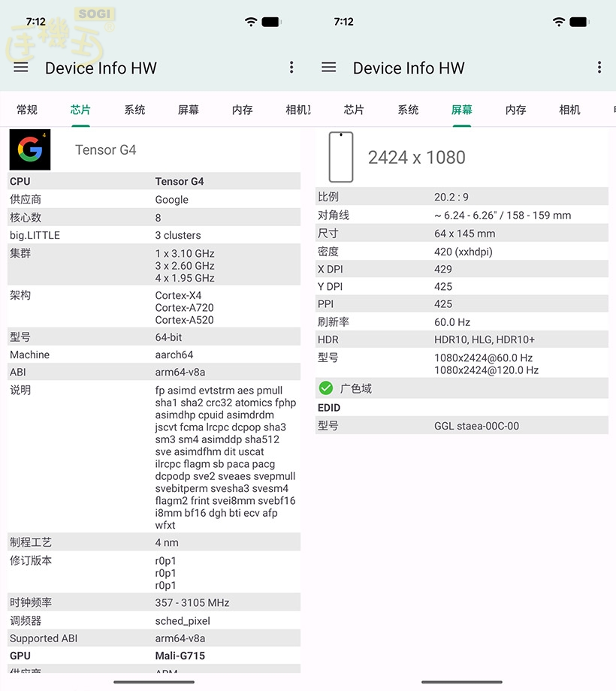Select 核心数 row value 8
Viewport: 616px width, 691px height.
click(159, 218)
